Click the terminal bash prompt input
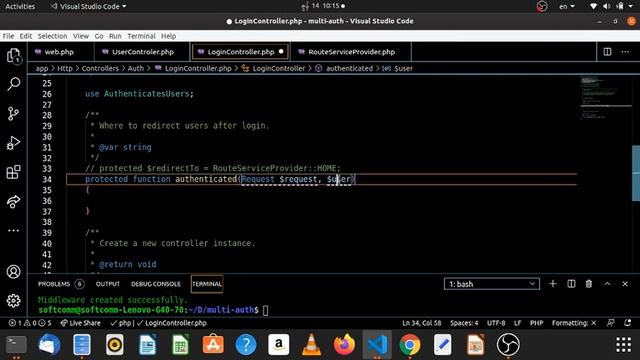This screenshot has height=360, width=640. (265, 310)
